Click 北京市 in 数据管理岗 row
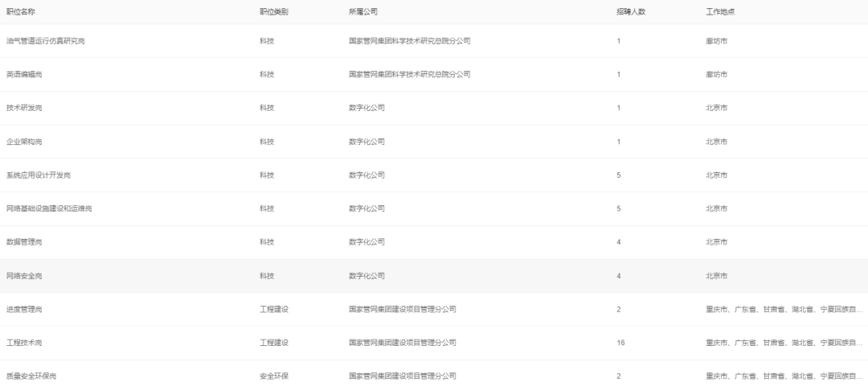 716,242
